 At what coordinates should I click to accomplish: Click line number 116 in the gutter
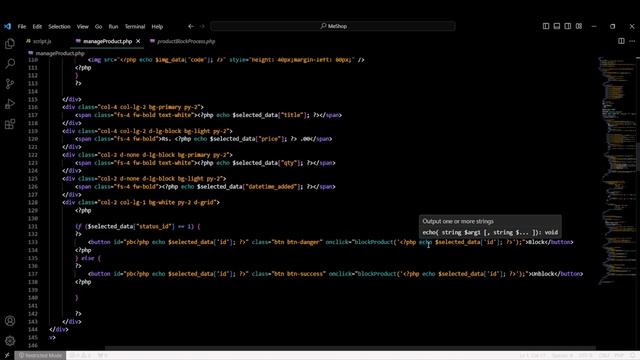point(33,107)
